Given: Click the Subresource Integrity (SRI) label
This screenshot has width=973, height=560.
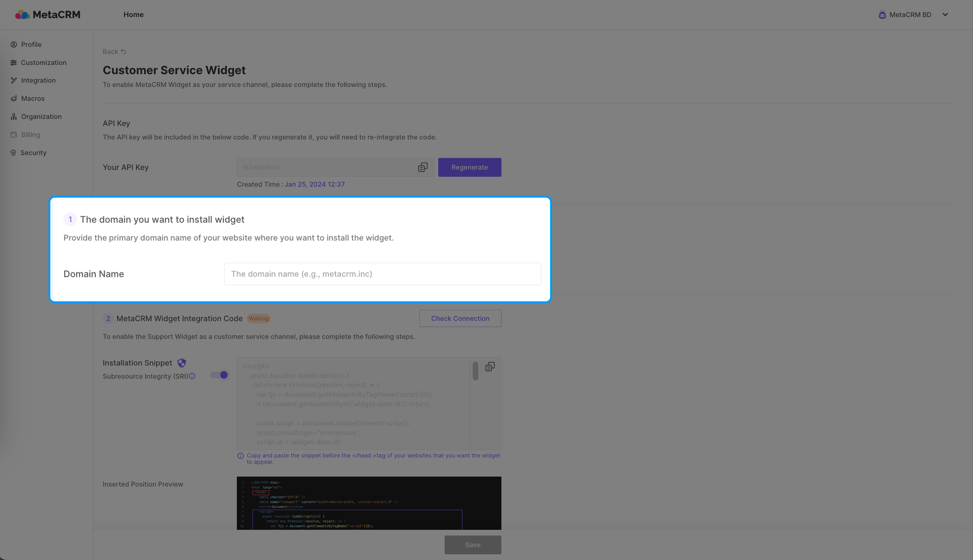Looking at the screenshot, I should (x=146, y=376).
